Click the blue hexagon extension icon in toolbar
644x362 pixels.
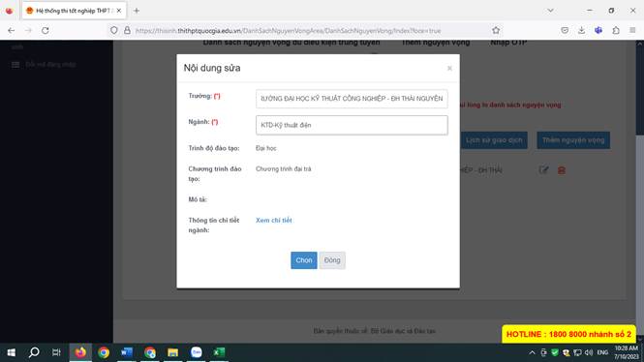(598, 30)
